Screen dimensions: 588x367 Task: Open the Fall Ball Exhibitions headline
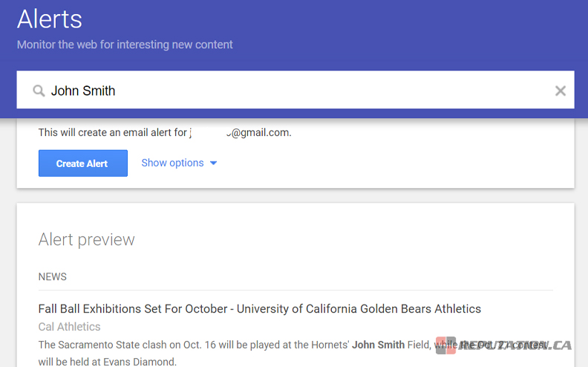click(x=259, y=309)
